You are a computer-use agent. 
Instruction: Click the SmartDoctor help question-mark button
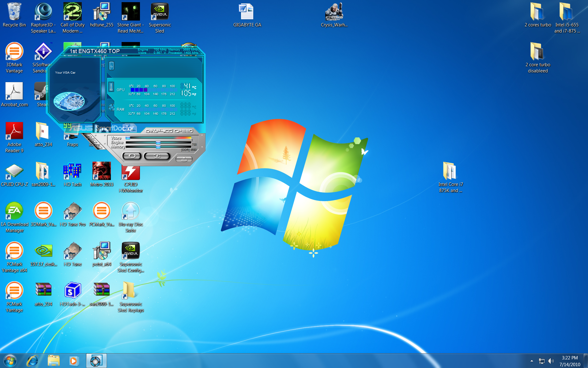tap(99, 147)
